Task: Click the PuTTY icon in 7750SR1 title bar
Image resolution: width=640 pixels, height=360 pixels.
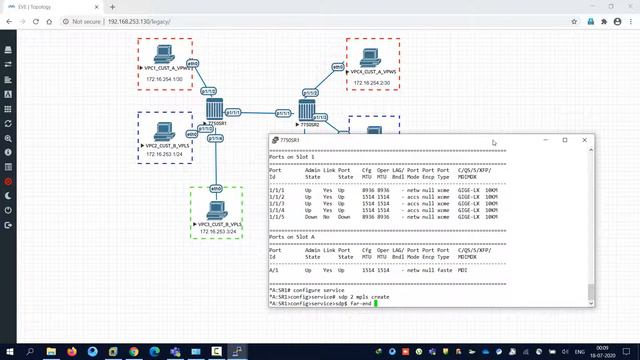Action: [x=275, y=140]
